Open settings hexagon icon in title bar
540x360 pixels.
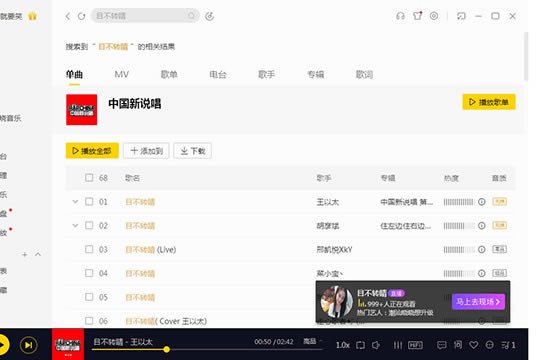tap(434, 16)
